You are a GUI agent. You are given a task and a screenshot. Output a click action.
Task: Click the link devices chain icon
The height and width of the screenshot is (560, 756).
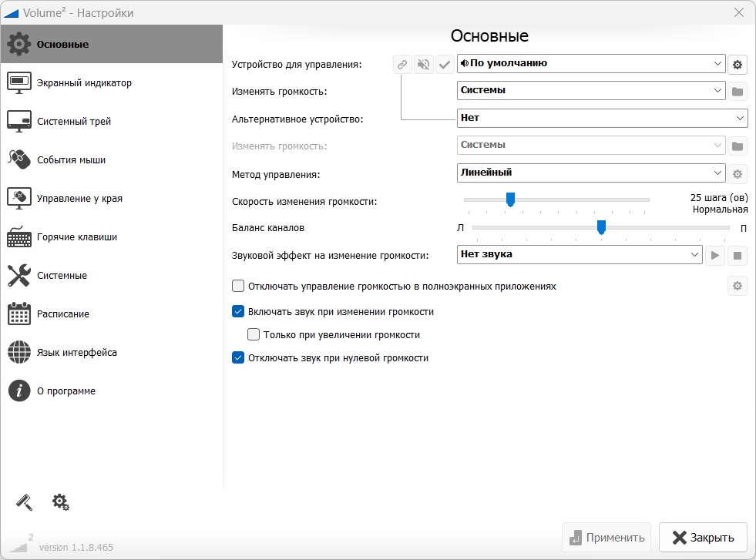click(x=402, y=64)
